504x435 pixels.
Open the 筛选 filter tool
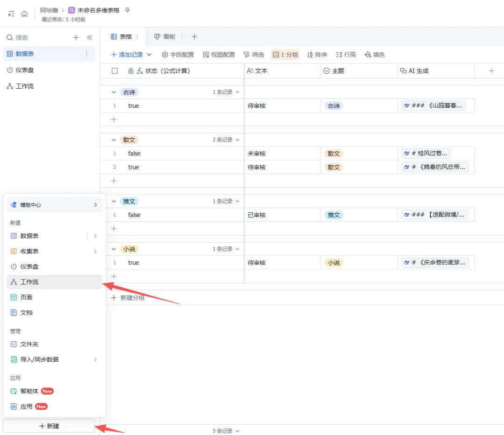253,55
